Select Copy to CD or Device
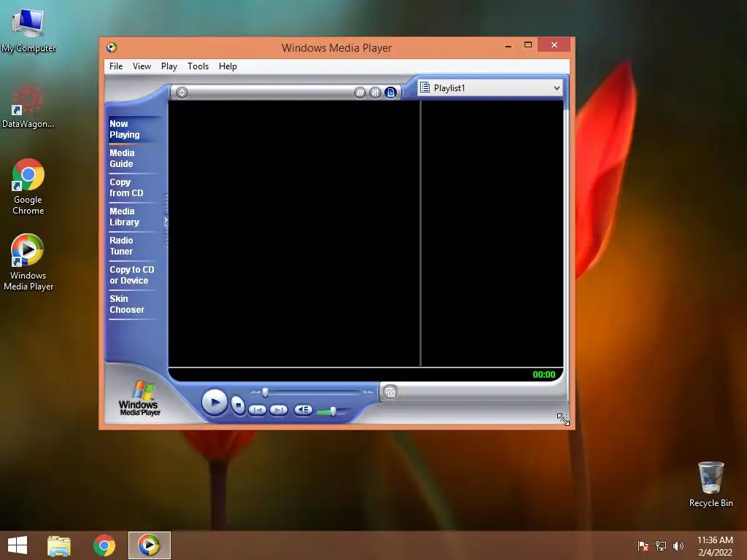The image size is (747, 560). [132, 275]
